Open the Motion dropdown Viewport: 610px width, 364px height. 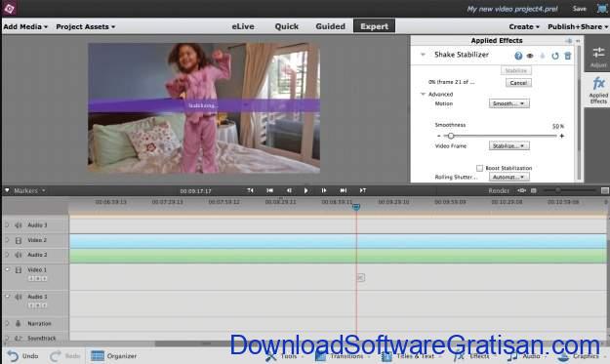(508, 103)
